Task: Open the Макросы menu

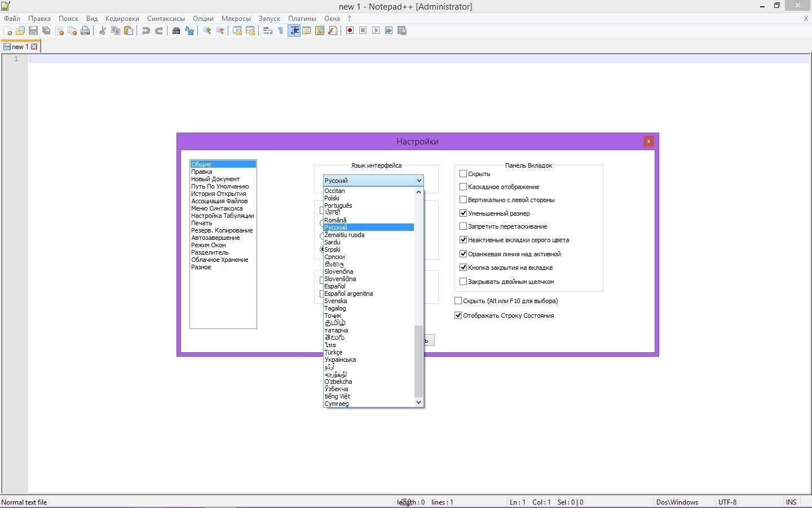Action: (x=236, y=19)
